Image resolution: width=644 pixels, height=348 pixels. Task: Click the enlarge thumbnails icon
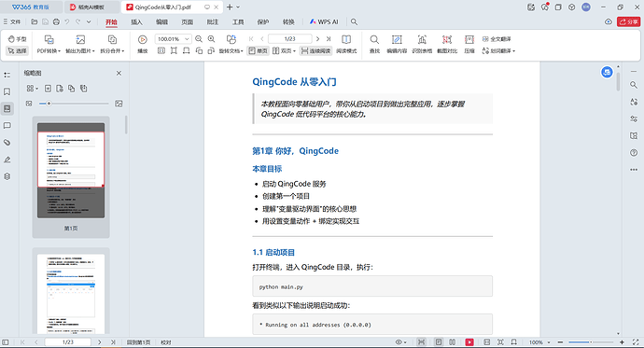coord(119,104)
